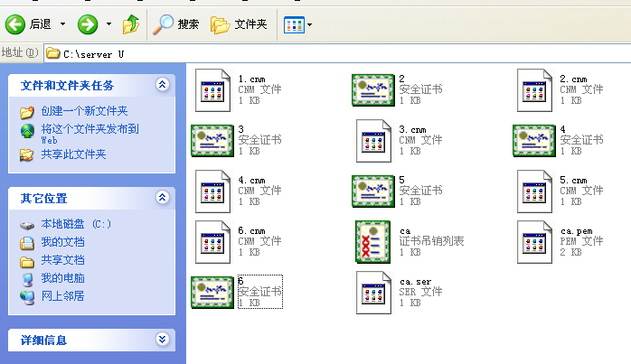Select the 1.cnm file icon
The image size is (631, 364).
212,90
